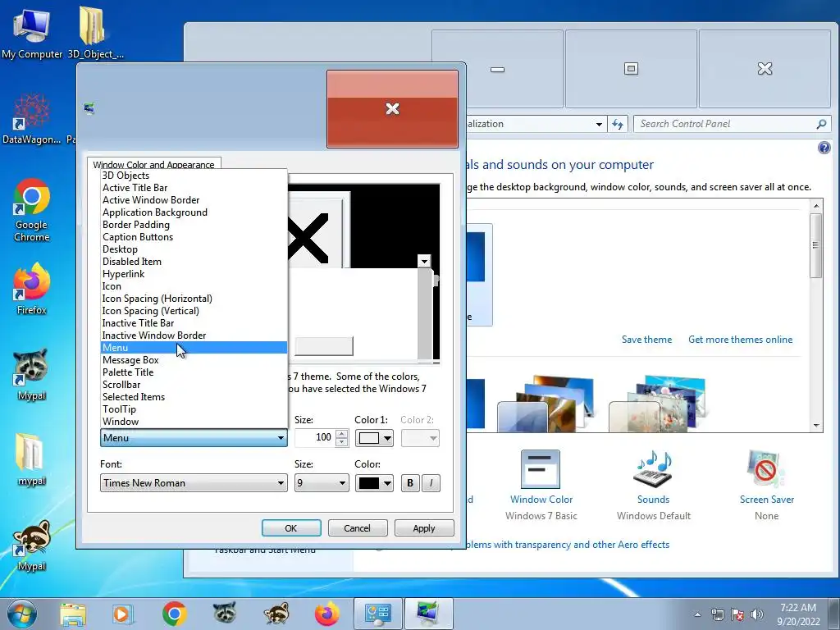Open the upper Mypal raccoon desktop shortcut
Viewport: 840px width, 630px height.
[x=32, y=375]
